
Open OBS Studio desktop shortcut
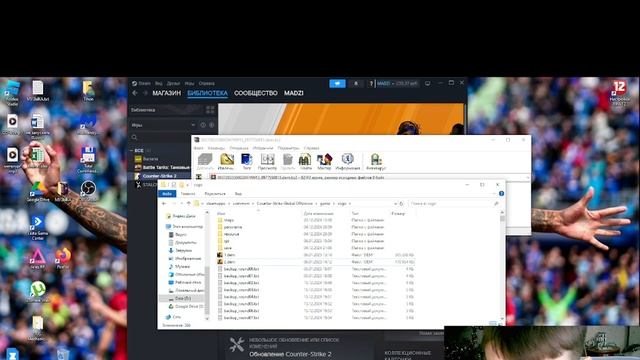[88, 191]
